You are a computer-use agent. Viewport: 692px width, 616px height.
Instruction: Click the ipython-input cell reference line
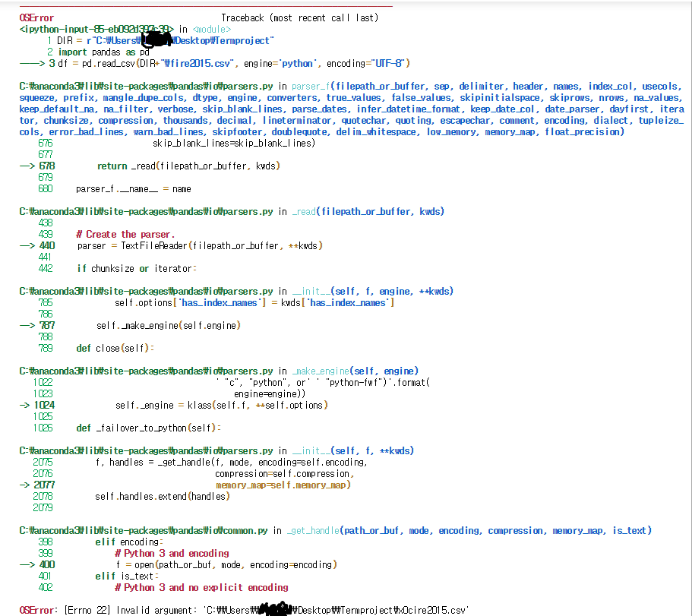(125, 29)
